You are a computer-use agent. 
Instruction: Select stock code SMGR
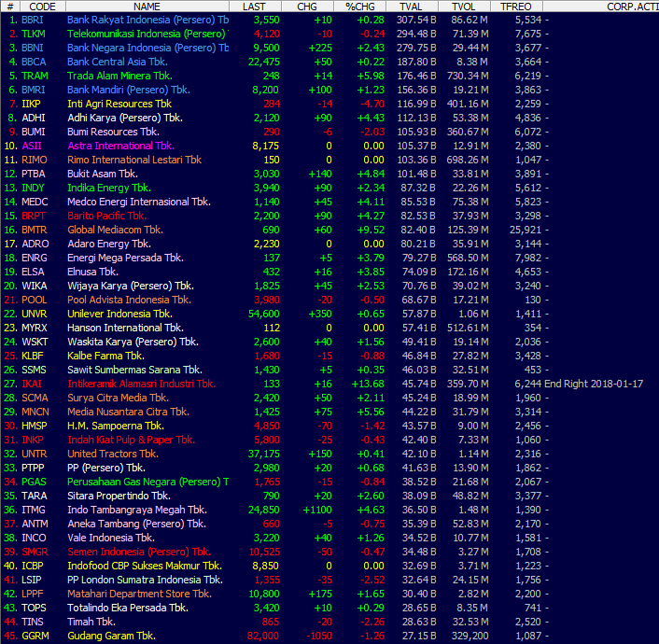pyautogui.click(x=35, y=552)
